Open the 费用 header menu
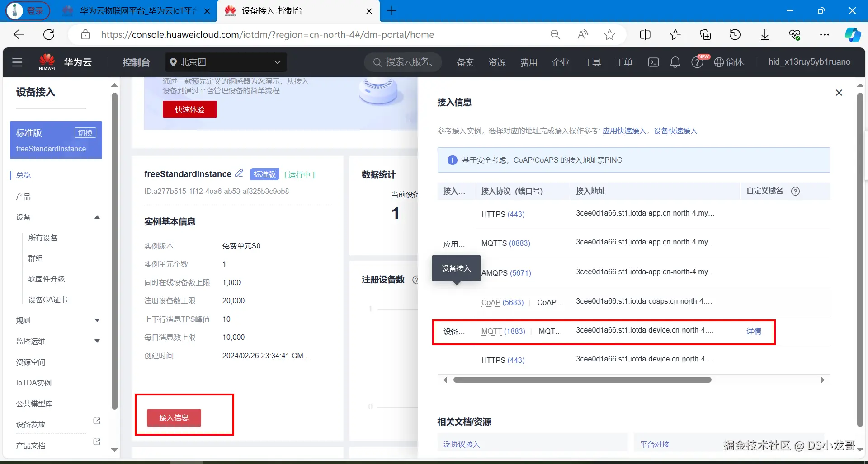 [528, 62]
